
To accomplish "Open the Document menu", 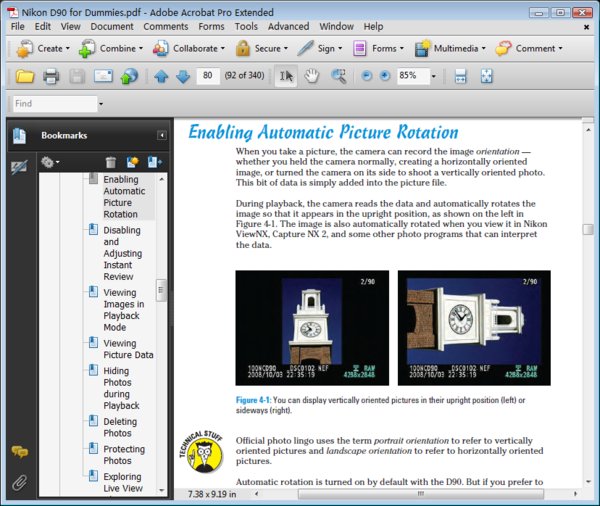I will (x=112, y=26).
